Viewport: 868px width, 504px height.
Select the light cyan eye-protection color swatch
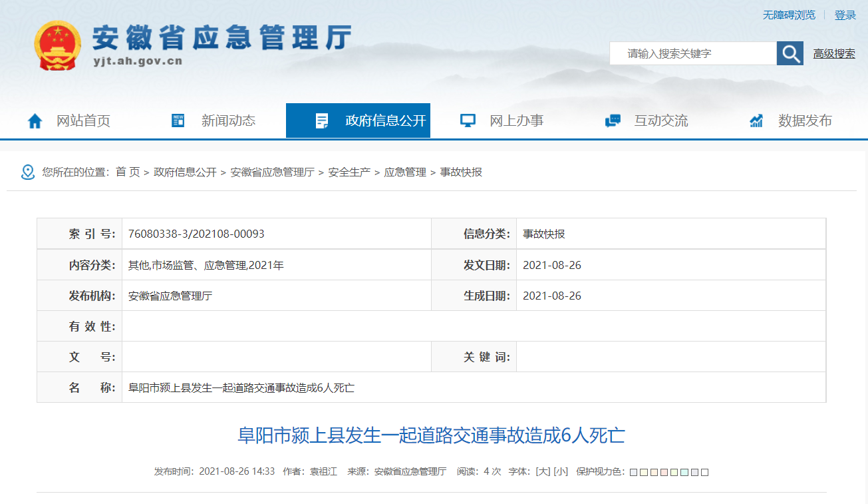[x=684, y=472]
